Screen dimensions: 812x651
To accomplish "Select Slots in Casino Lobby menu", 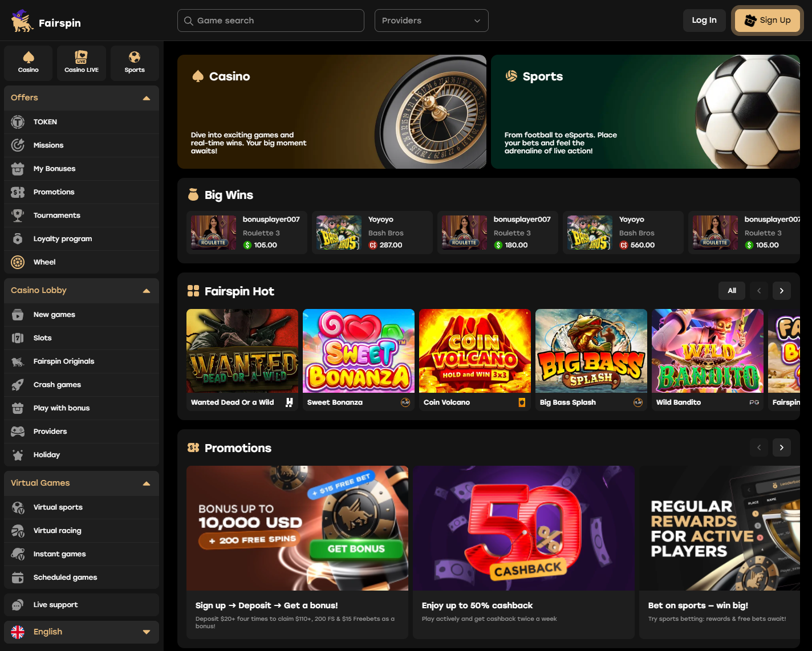I will tap(43, 338).
